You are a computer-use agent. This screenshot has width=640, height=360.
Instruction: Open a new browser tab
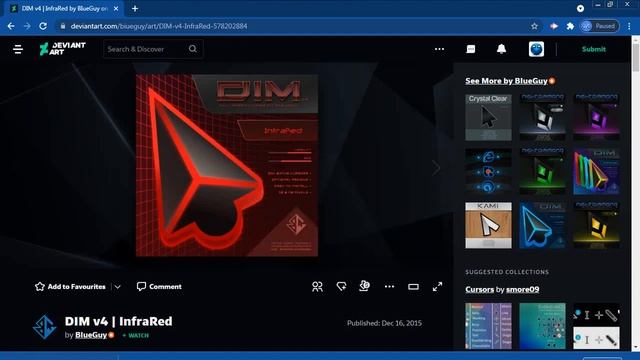135,8
